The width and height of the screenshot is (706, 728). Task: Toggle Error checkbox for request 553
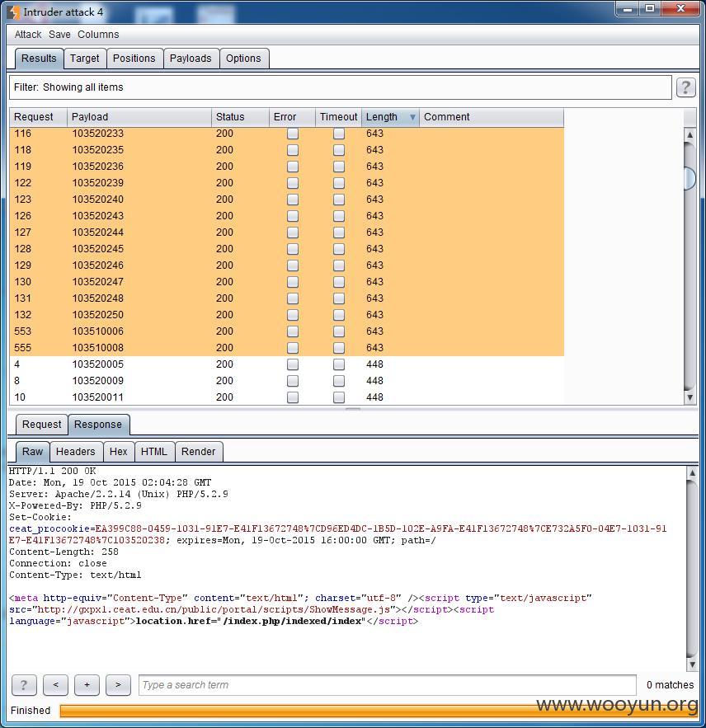[x=293, y=331]
